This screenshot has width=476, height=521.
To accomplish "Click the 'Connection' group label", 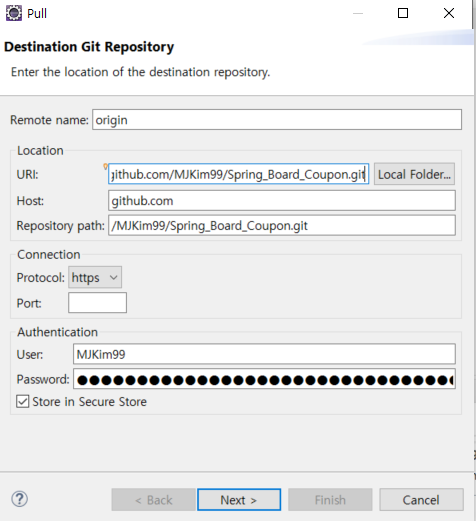I will (49, 255).
